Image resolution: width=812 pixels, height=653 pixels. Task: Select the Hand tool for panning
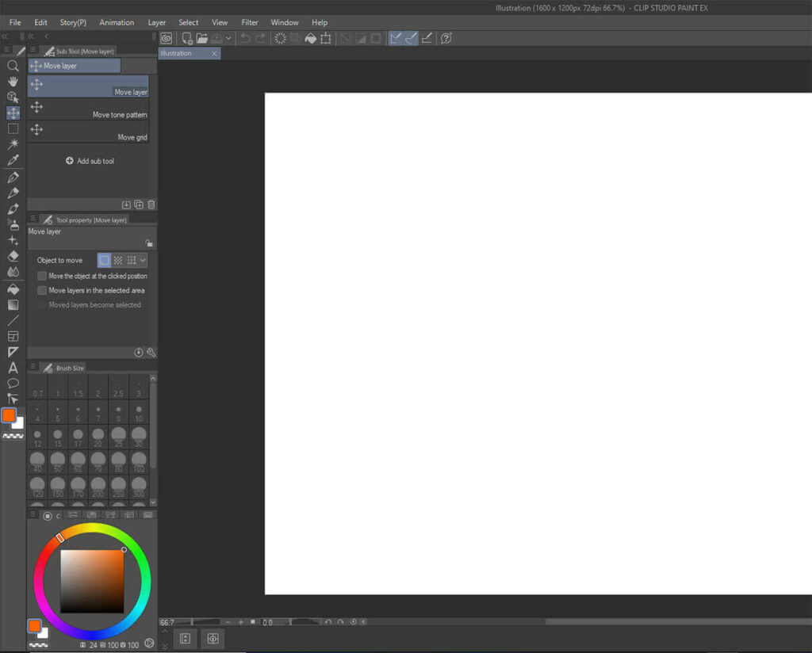pos(13,81)
